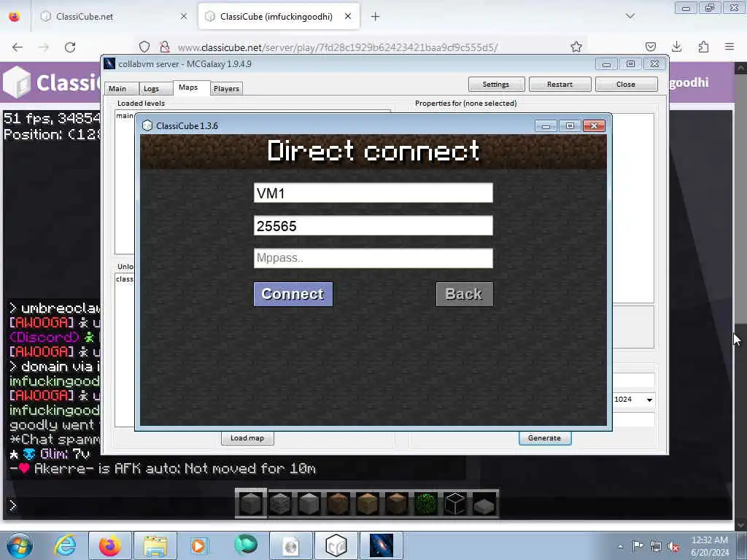Open the Pocket save icon
Image resolution: width=747 pixels, height=560 pixels.
(x=650, y=47)
